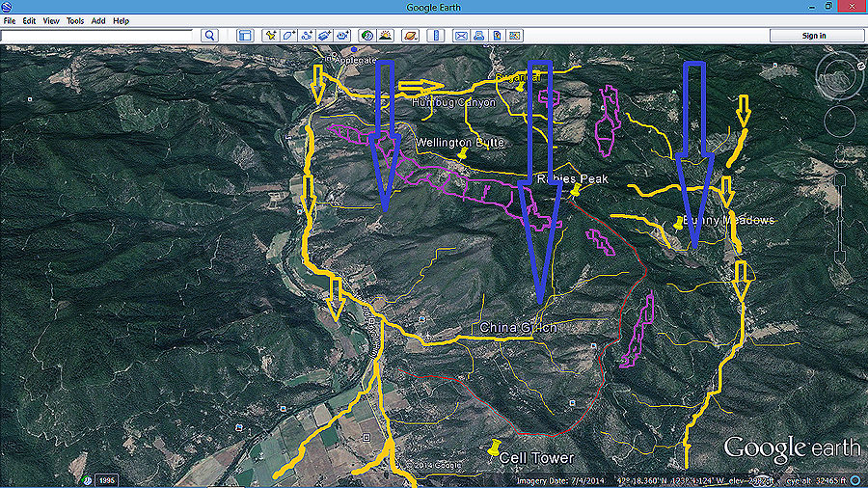This screenshot has width=868, height=488.
Task: Click the N marker on compass ring
Action: 861,66
